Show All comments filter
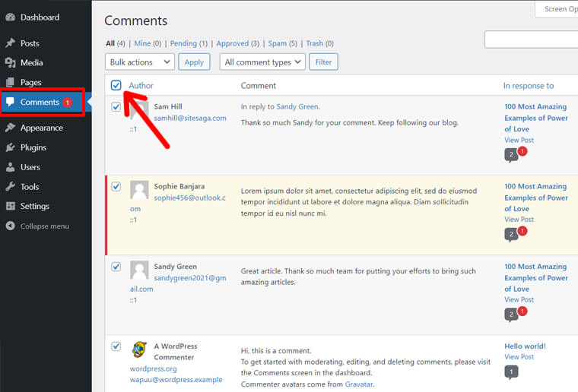The width and height of the screenshot is (578, 392). (116, 43)
